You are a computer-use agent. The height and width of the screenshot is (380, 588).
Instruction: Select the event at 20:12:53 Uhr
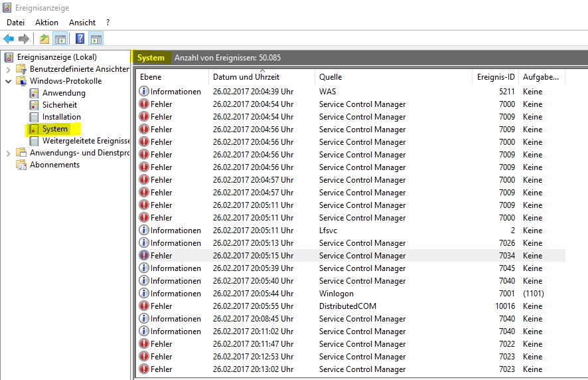[350, 356]
